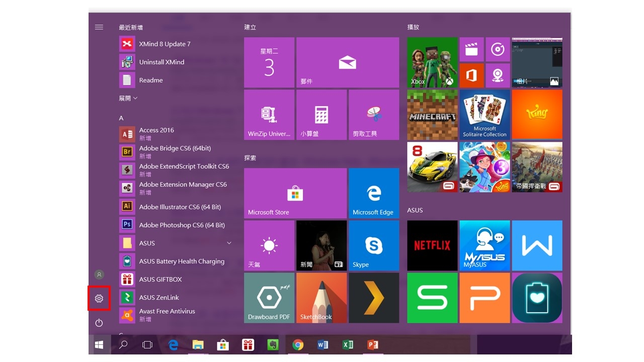644x362 pixels.
Task: Open the SketchBook tile
Action: (x=321, y=298)
